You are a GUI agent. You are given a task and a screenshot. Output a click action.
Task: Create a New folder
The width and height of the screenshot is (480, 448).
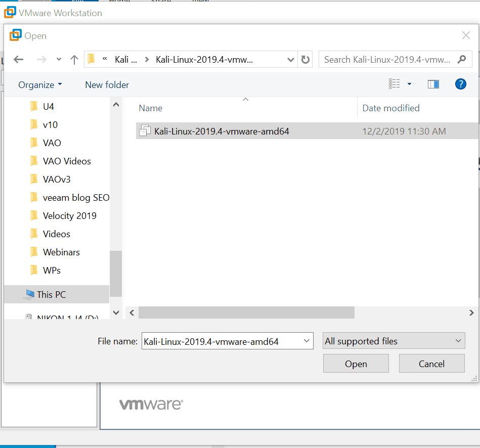pos(107,85)
